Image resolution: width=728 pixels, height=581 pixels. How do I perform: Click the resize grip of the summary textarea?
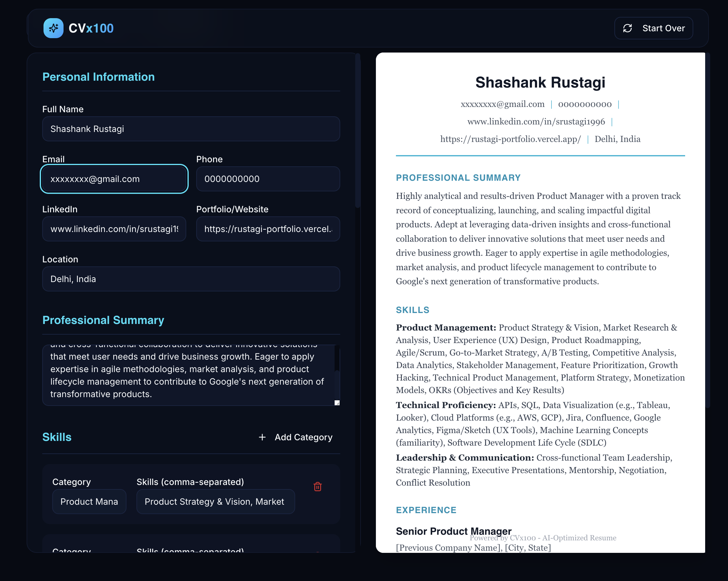[x=337, y=403]
